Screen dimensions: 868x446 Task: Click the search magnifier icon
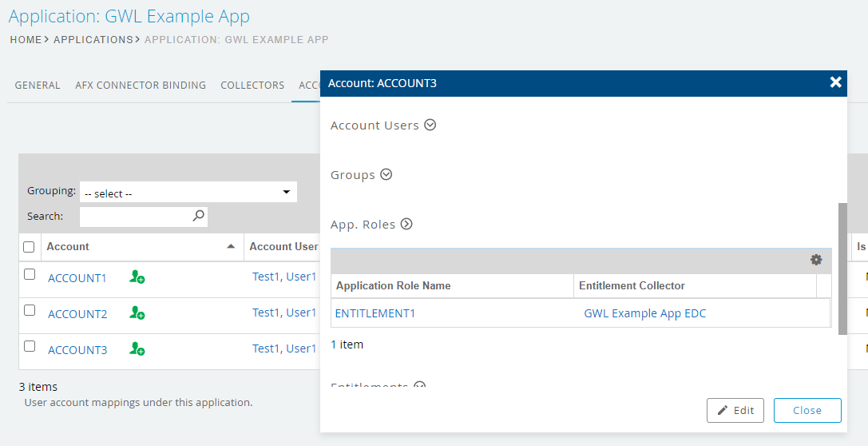click(198, 216)
